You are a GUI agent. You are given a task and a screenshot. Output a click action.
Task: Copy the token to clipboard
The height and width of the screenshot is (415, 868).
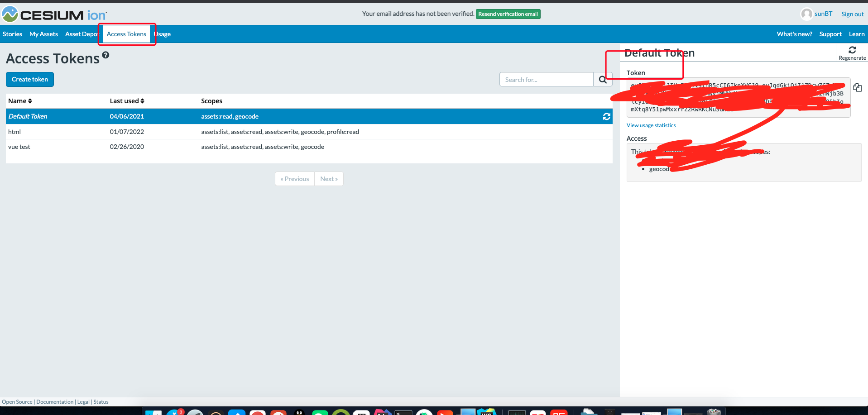(x=857, y=87)
